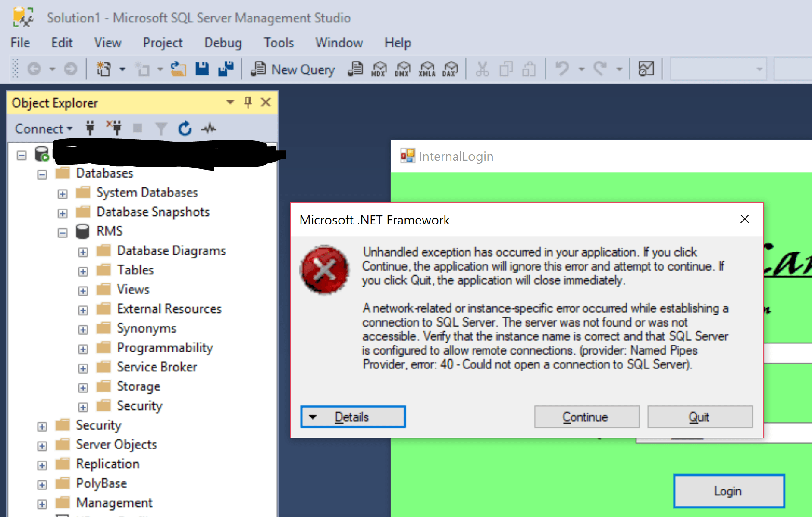This screenshot has height=517, width=812.
Task: Open the Object Explorer window options dropdown
Action: tap(230, 103)
